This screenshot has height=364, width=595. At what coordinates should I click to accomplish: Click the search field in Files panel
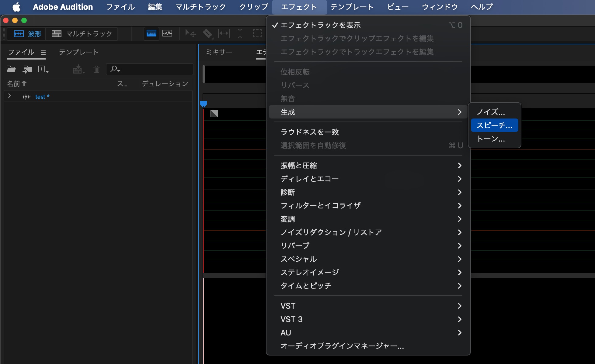pyautogui.click(x=150, y=69)
